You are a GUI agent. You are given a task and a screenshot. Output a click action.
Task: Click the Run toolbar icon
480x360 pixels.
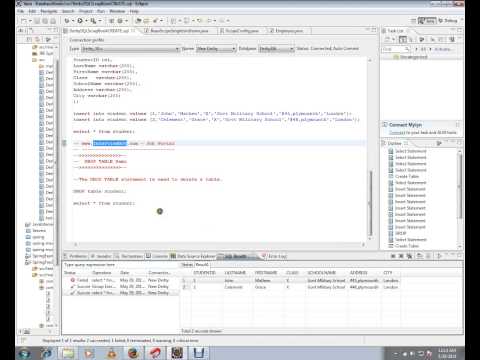(80, 21)
